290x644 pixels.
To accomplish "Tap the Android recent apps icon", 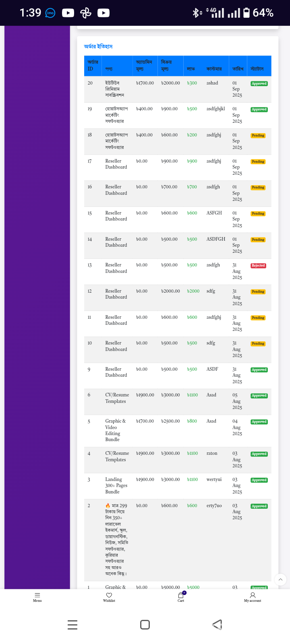I will point(72,625).
